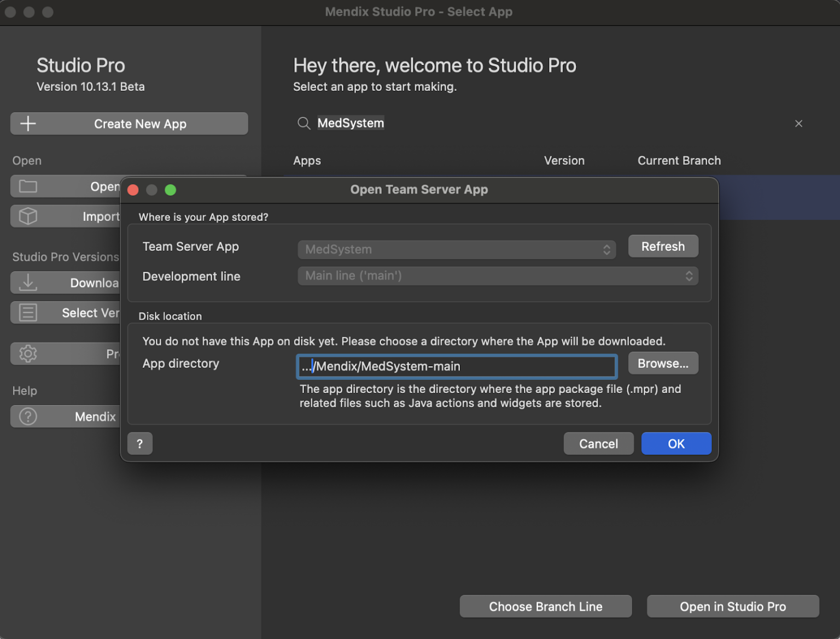Click the Choose Branch Line button
The image size is (840, 639).
545,606
